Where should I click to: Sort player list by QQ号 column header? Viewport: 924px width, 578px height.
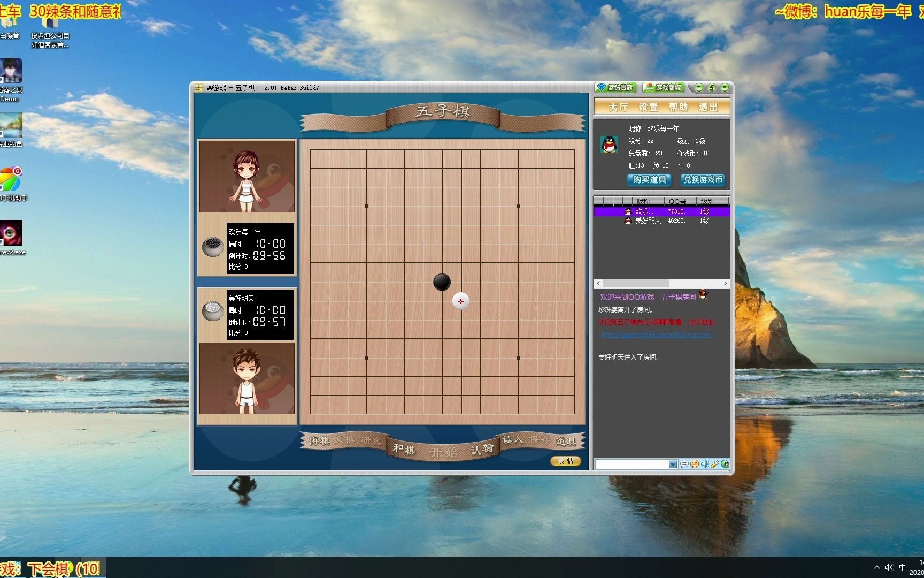point(680,201)
